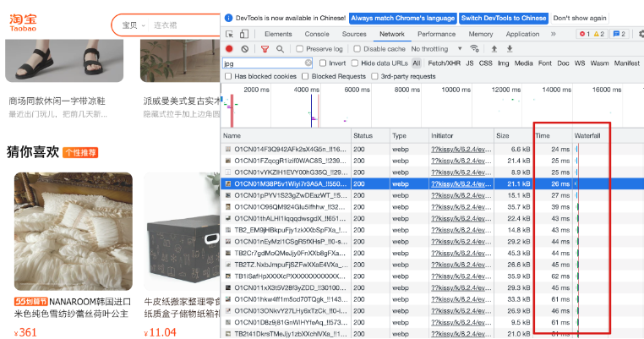The image size is (644, 339).
Task: Clear the network log
Action: point(245,49)
